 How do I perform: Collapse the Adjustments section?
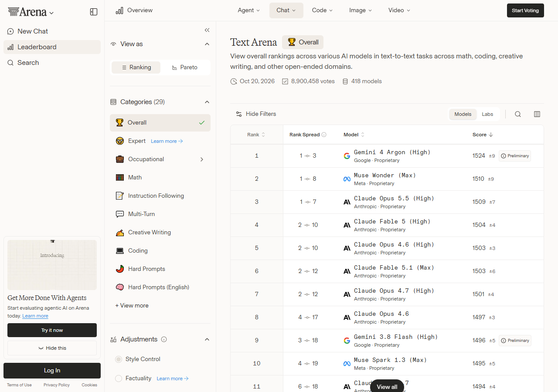pyautogui.click(x=207, y=339)
